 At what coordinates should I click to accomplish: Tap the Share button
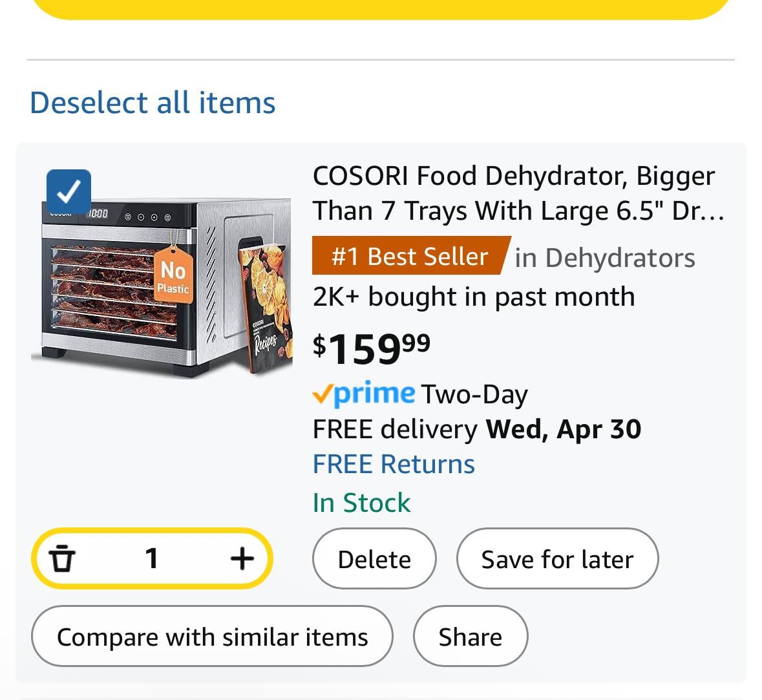[x=471, y=636]
